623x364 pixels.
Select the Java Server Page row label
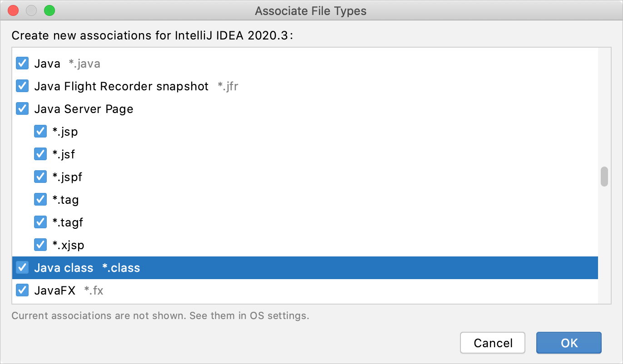[x=84, y=109]
